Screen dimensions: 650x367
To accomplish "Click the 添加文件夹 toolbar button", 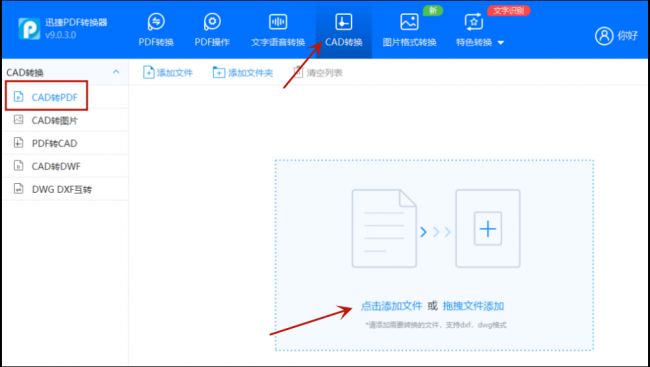I will point(243,73).
